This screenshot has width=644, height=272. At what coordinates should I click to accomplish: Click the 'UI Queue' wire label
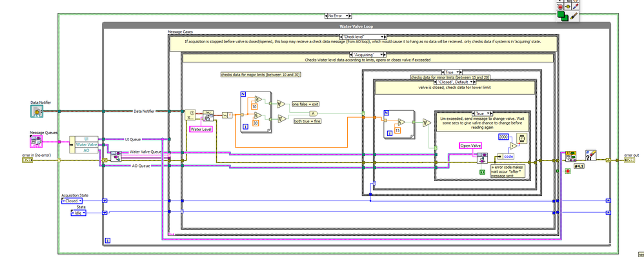132,139
